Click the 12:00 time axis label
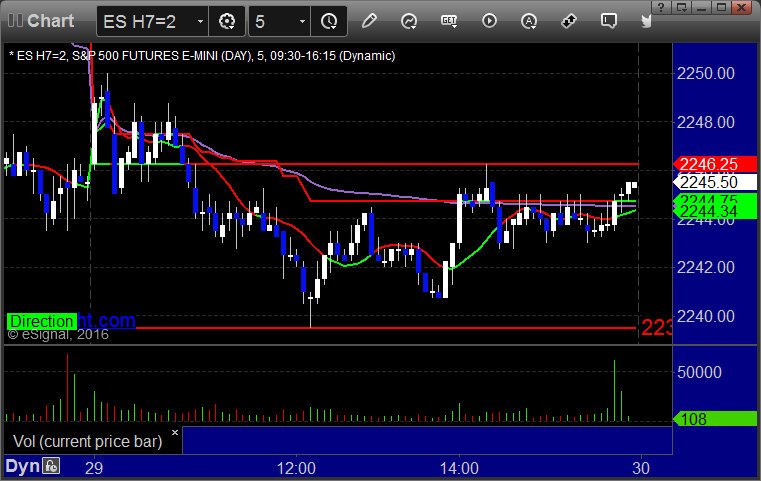 (296, 468)
